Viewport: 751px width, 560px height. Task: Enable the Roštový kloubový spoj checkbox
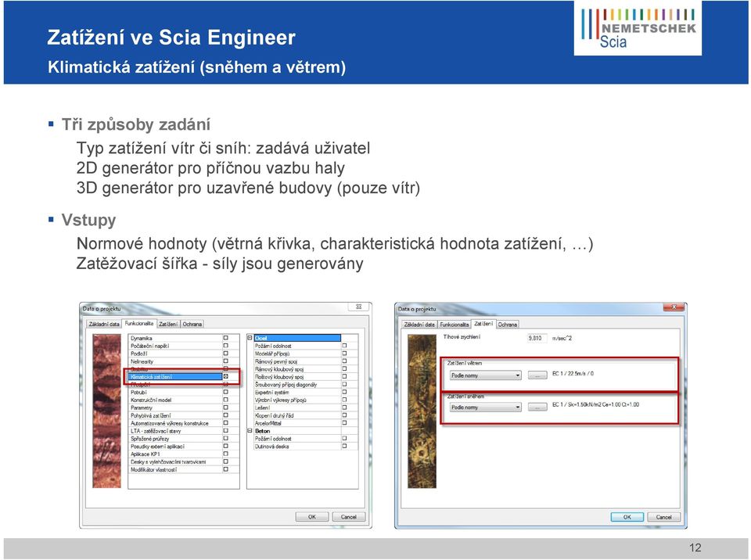pos(344,376)
